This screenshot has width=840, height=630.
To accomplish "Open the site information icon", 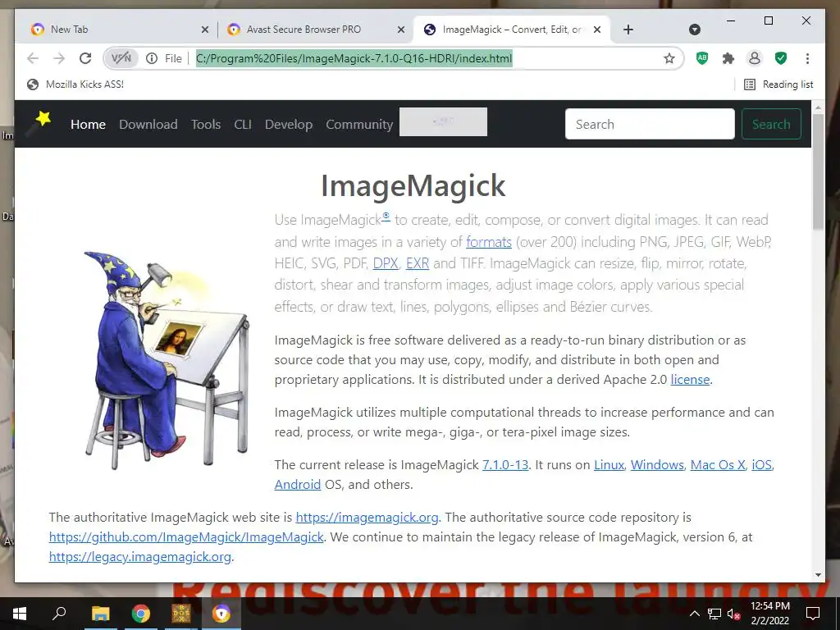I will 152,58.
